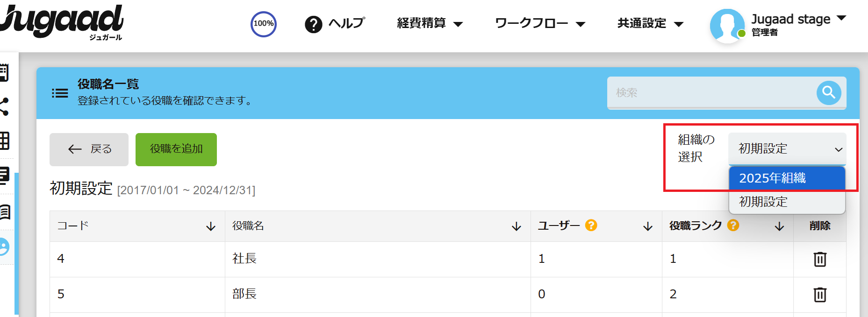Open the share icon in sidebar
Screen dimensions: 868x317
coord(4,106)
